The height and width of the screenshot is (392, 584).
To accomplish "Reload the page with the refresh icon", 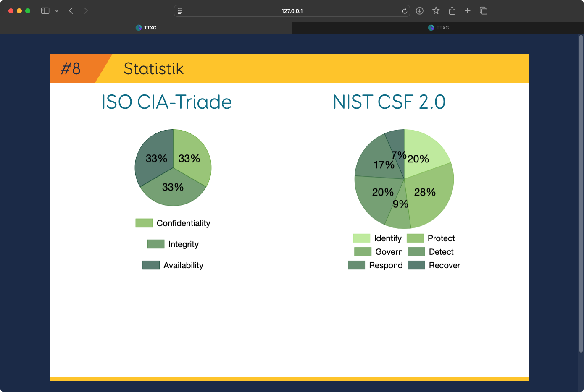I will [405, 11].
